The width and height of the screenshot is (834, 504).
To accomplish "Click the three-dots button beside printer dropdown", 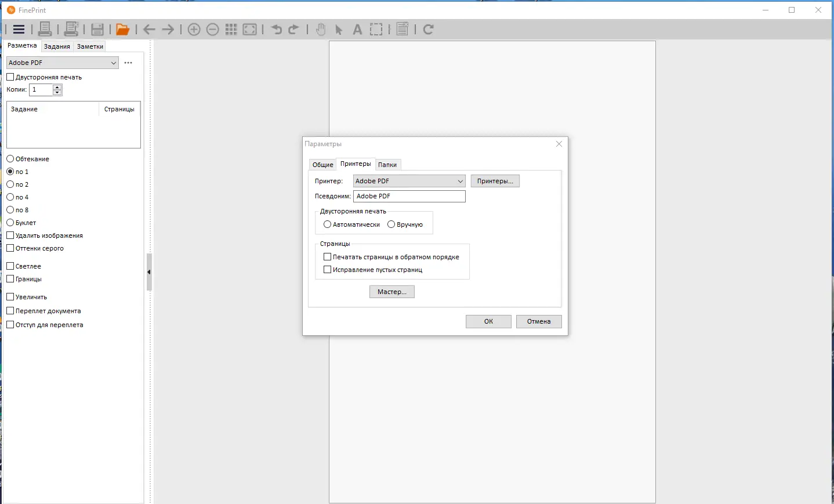I will 128,63.
